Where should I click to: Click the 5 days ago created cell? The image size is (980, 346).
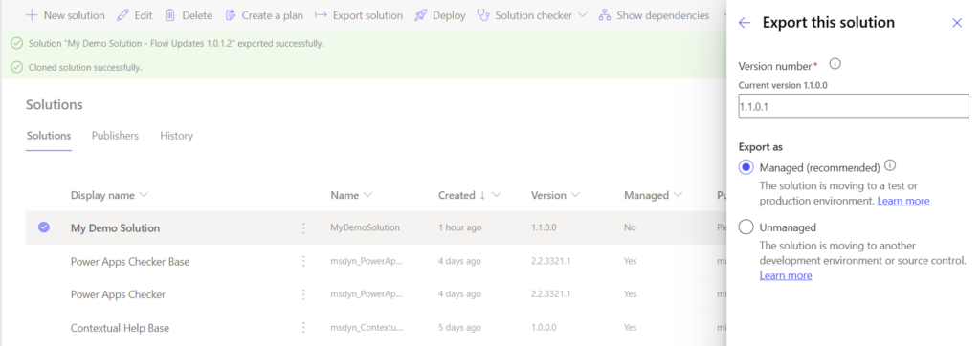460,327
